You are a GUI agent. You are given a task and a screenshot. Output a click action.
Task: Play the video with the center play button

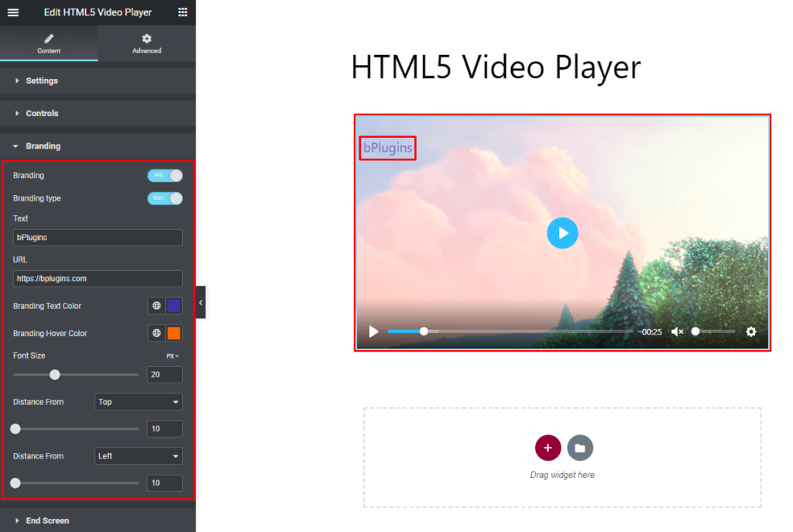point(562,232)
